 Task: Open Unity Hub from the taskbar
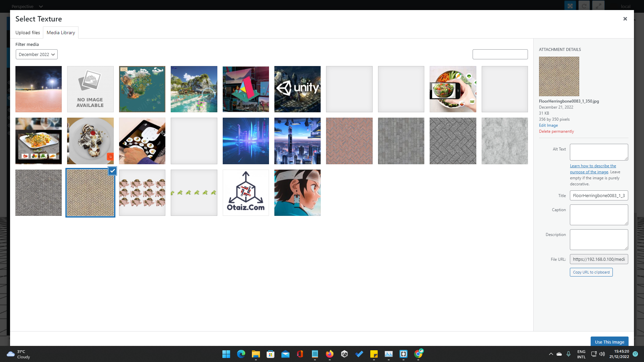pyautogui.click(x=344, y=354)
